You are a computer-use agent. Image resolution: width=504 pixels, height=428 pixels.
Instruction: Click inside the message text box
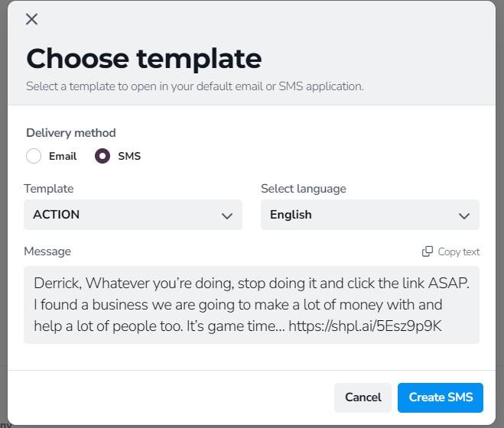click(x=251, y=304)
